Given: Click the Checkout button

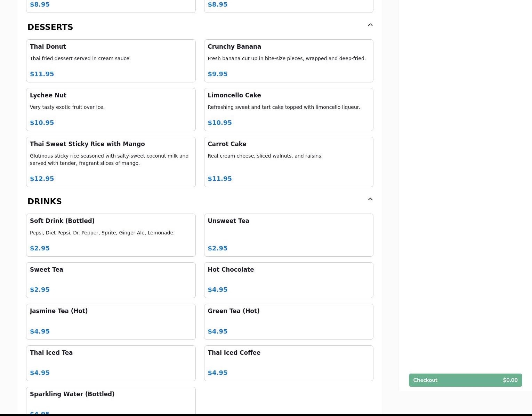Looking at the screenshot, I should tap(465, 380).
